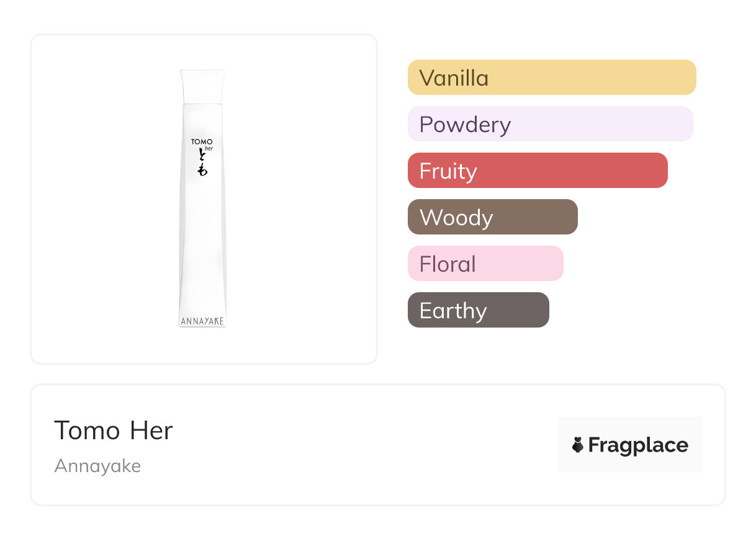
Task: Choose the dark Earthy accord bar
Action: click(478, 310)
